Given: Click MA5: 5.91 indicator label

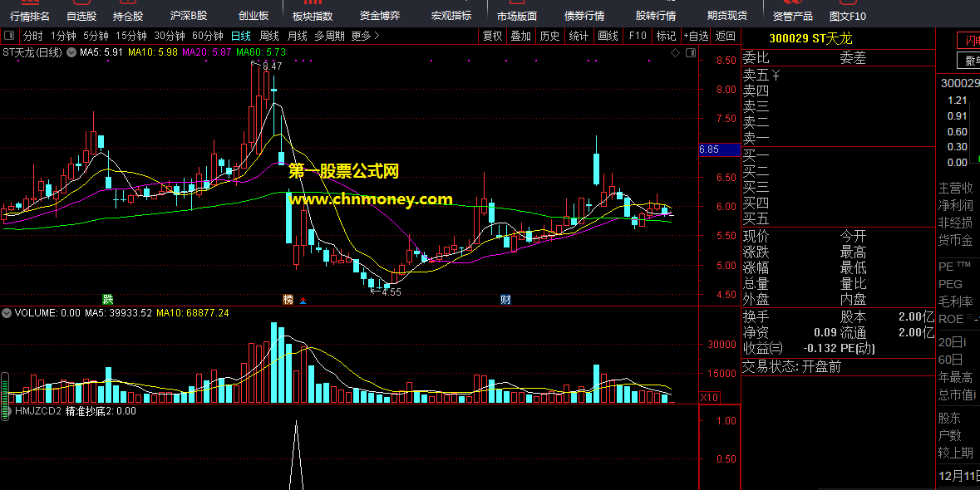Looking at the screenshot, I should (101, 52).
